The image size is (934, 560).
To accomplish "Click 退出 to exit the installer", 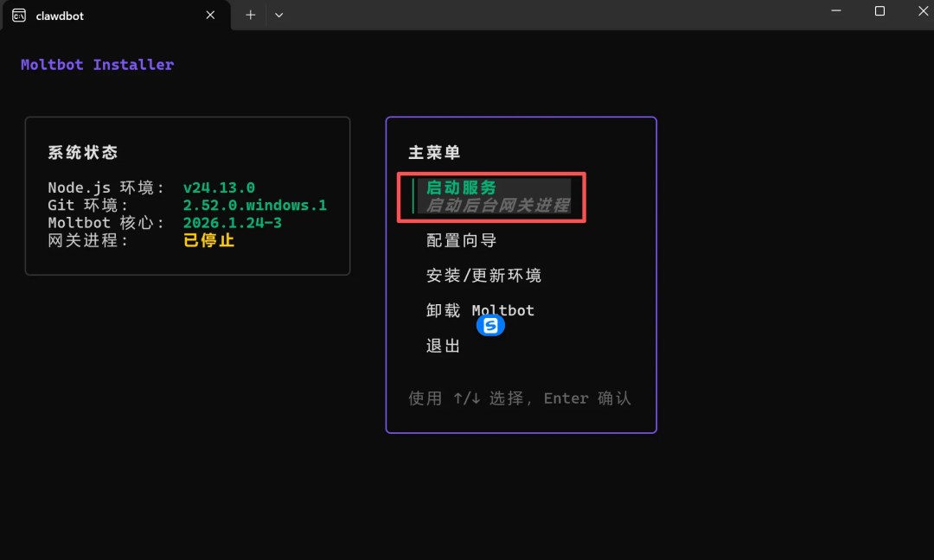I will click(x=443, y=346).
